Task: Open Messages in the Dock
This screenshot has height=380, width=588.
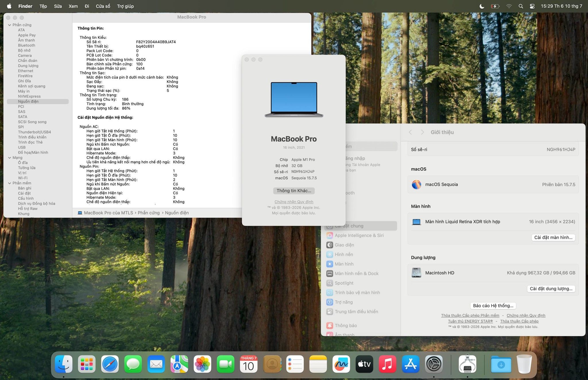Action: point(133,364)
